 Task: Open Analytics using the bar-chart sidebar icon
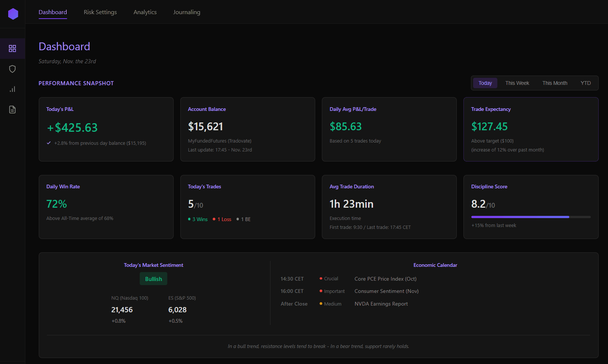(12, 89)
